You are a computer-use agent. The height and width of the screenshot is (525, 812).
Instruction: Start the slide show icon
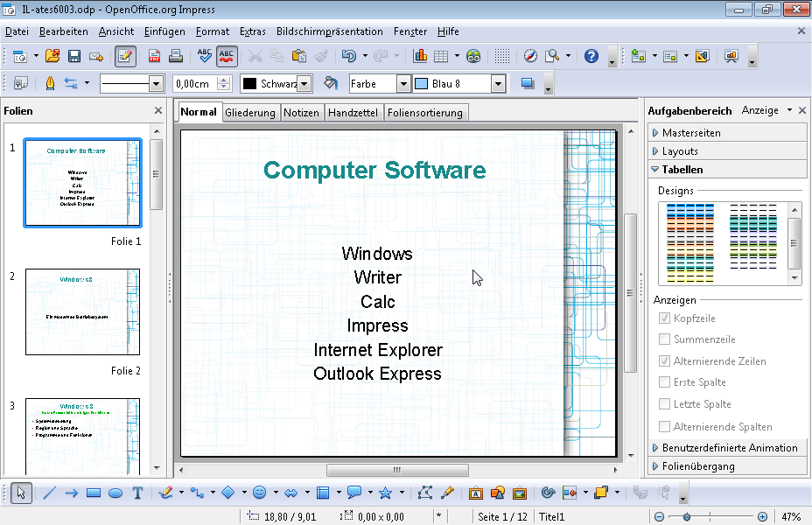731,56
